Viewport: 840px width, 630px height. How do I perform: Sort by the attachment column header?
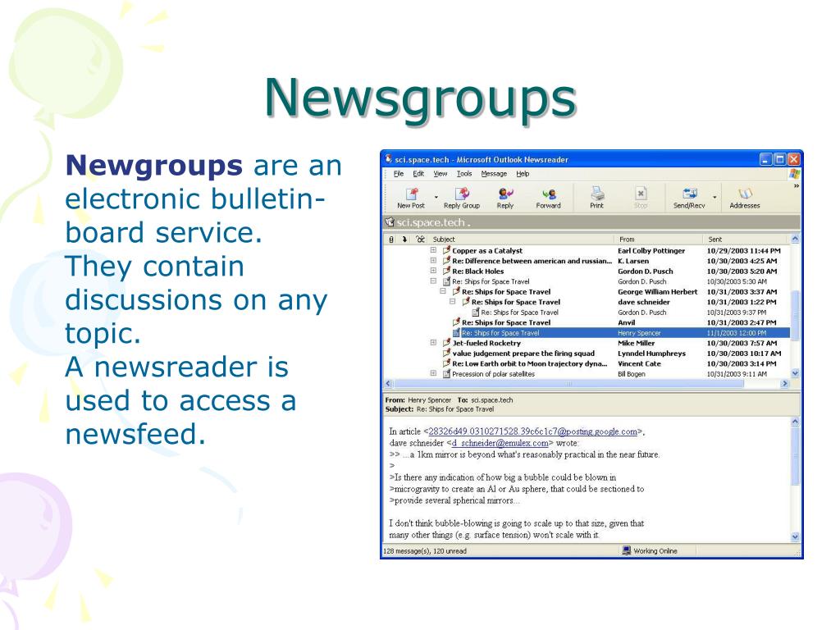pos(391,240)
